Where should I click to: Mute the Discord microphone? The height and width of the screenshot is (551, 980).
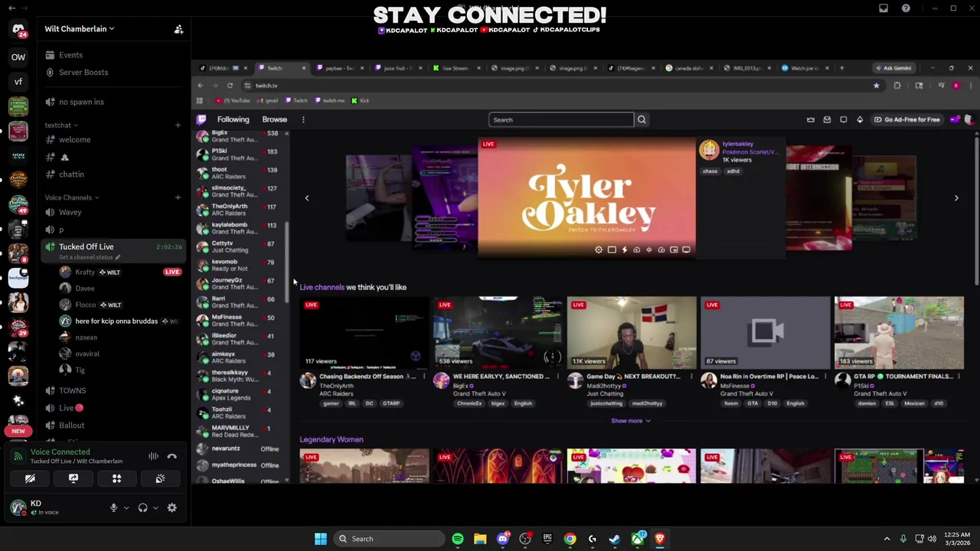(113, 508)
